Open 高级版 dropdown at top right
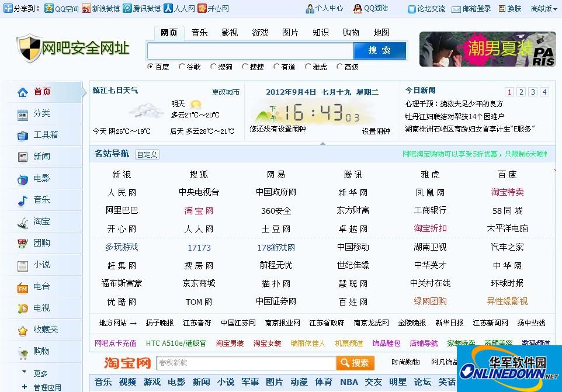 [x=544, y=9]
